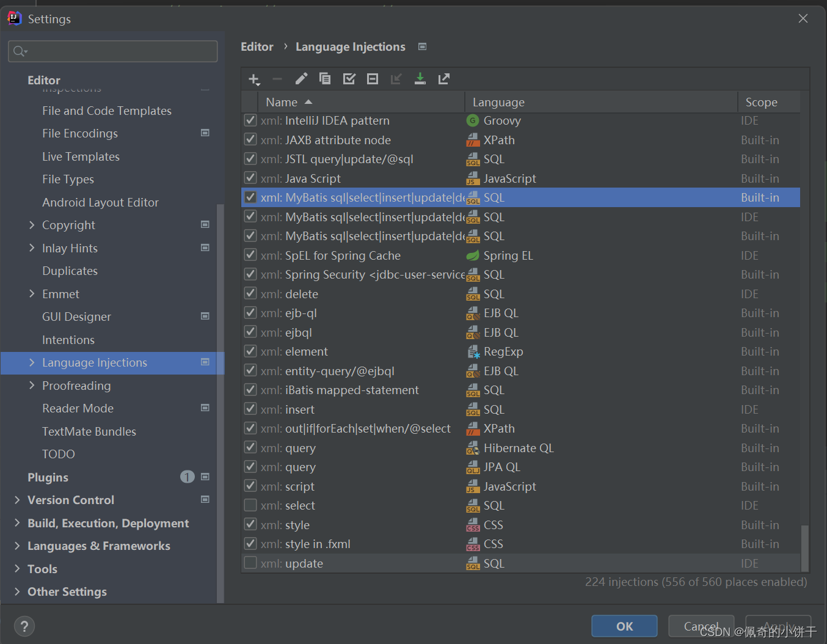The width and height of the screenshot is (827, 644).
Task: Click the Spring EL leaf icon
Action: coord(473,255)
